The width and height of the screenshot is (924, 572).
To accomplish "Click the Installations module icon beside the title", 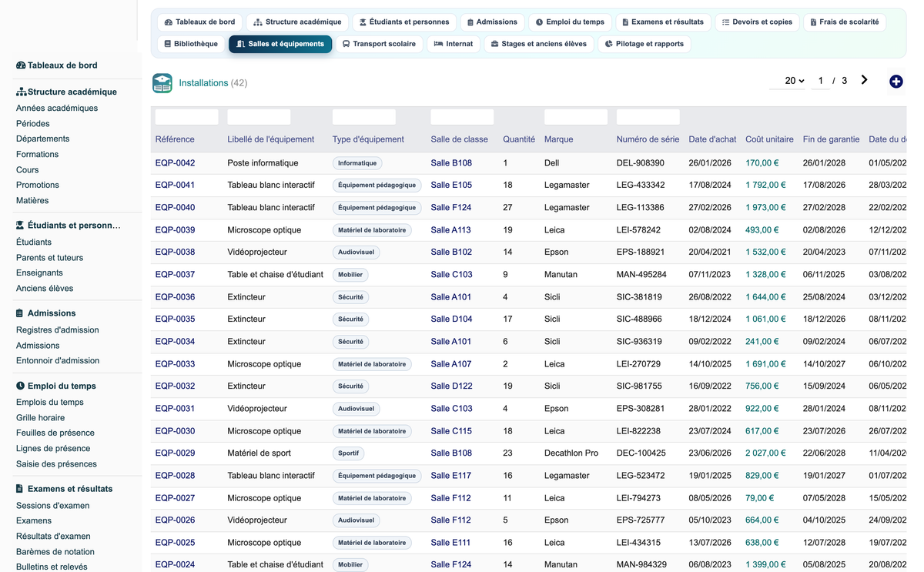I will click(x=162, y=83).
